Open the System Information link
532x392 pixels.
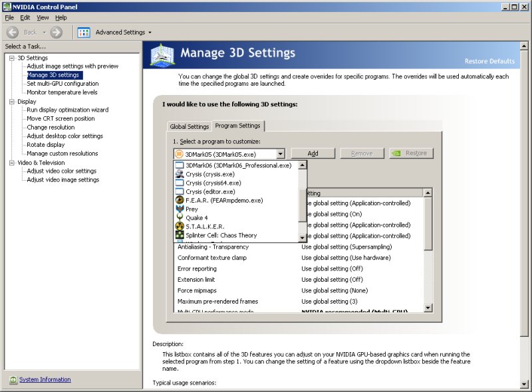(45, 379)
